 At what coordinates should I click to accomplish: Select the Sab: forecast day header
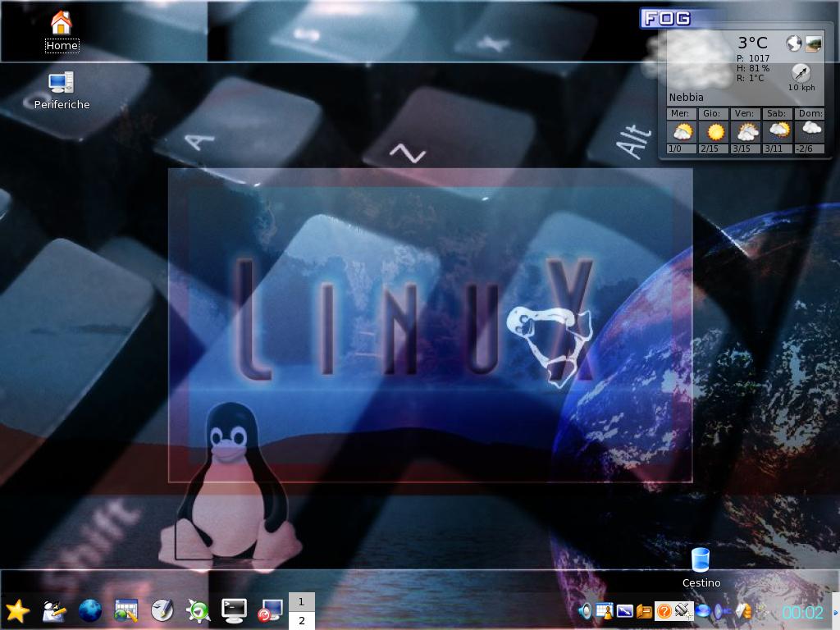click(x=777, y=113)
